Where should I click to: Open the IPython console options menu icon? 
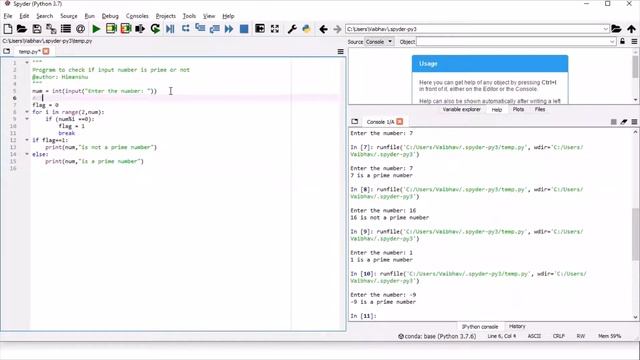(x=634, y=122)
